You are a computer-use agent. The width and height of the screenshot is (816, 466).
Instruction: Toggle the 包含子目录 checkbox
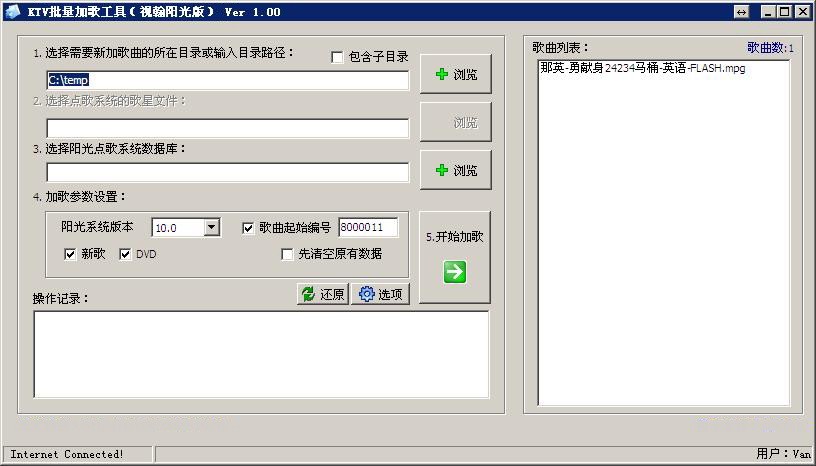click(x=337, y=57)
